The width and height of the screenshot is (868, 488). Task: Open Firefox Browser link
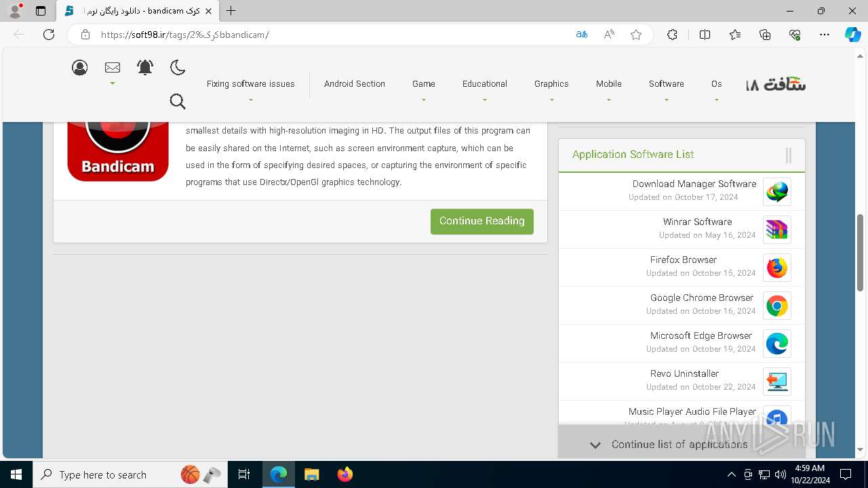click(684, 260)
